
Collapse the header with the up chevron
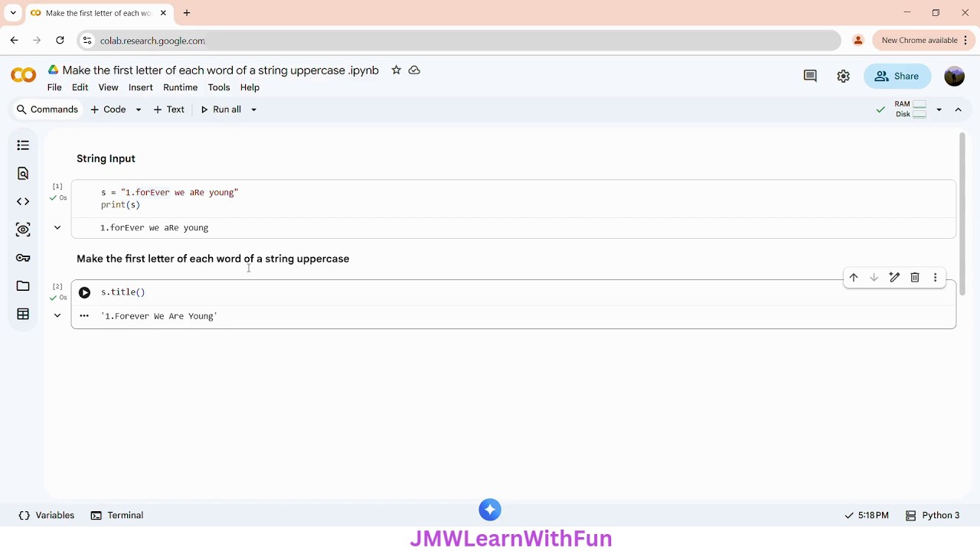(x=959, y=109)
